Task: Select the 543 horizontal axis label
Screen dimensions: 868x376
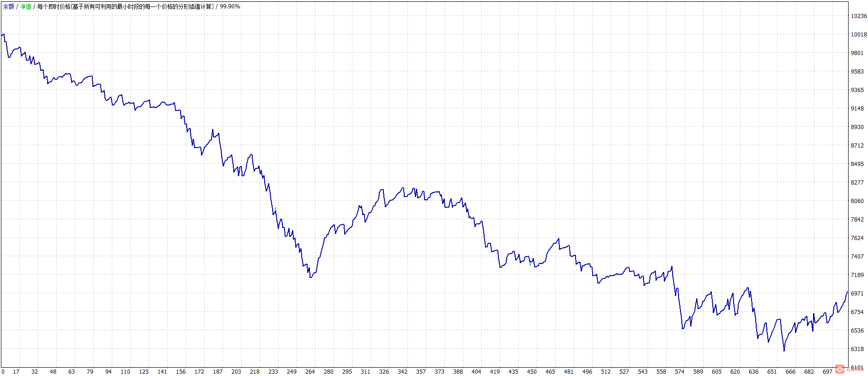Action: click(x=643, y=372)
